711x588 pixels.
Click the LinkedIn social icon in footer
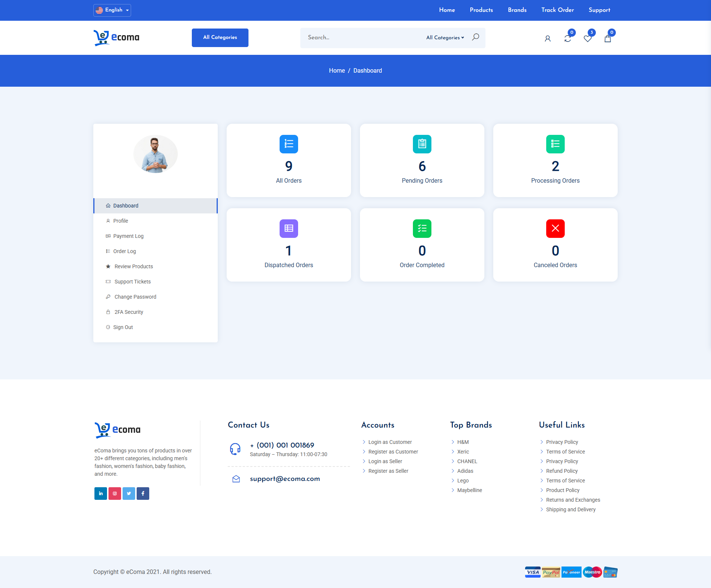click(x=101, y=494)
